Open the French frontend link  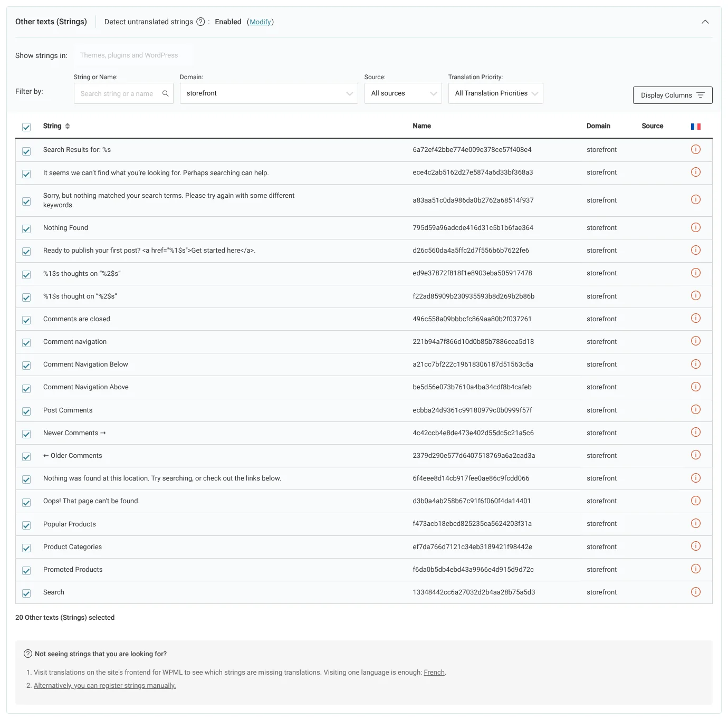click(x=434, y=673)
